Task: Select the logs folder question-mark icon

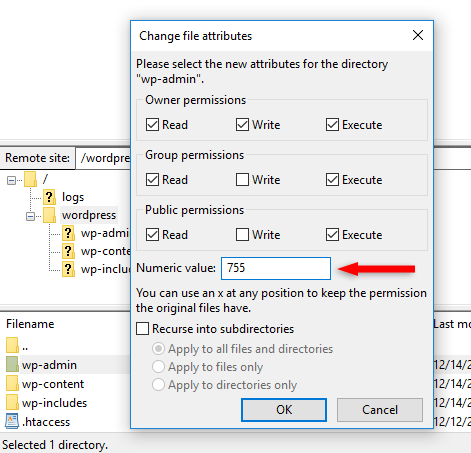Action: coord(49,197)
